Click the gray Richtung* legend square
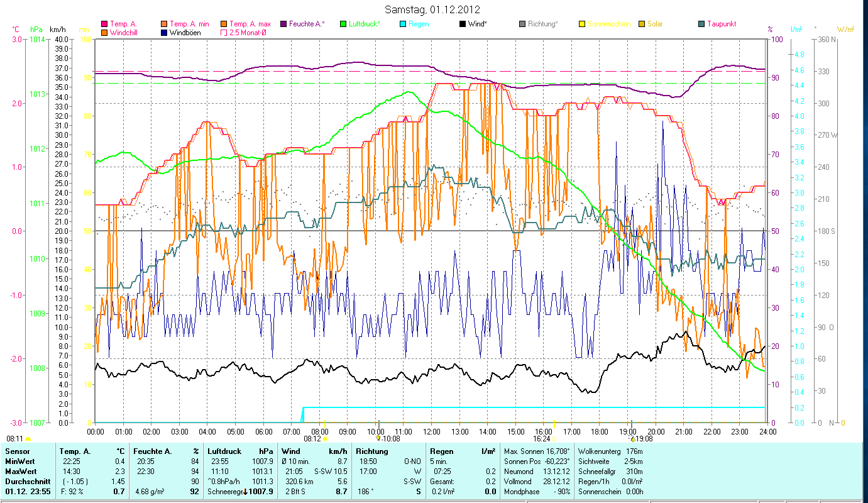 522,24
